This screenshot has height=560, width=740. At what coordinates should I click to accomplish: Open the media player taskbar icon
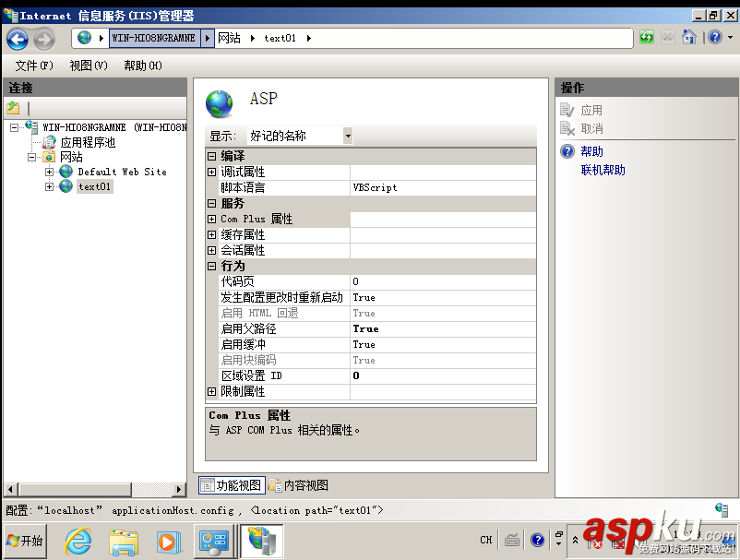pos(169,542)
